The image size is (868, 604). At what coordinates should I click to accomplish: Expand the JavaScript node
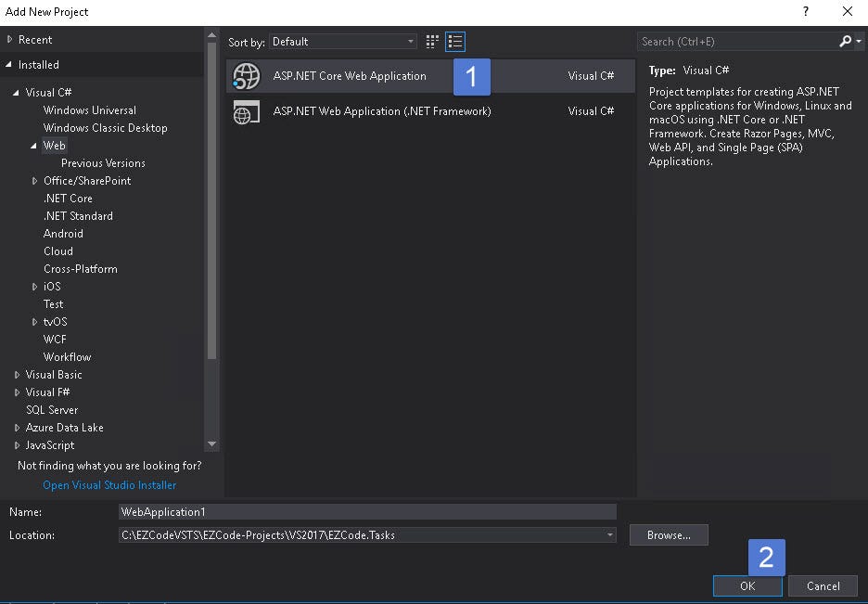pyautogui.click(x=17, y=445)
